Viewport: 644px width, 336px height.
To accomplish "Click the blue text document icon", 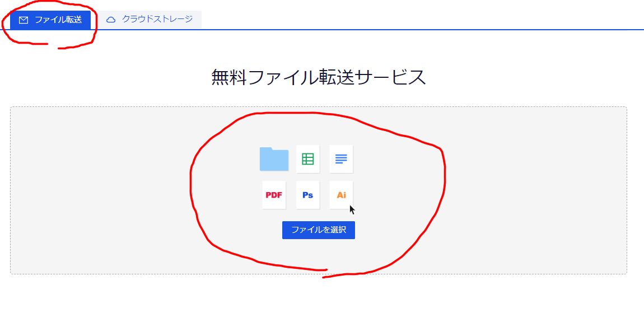I will tap(341, 159).
